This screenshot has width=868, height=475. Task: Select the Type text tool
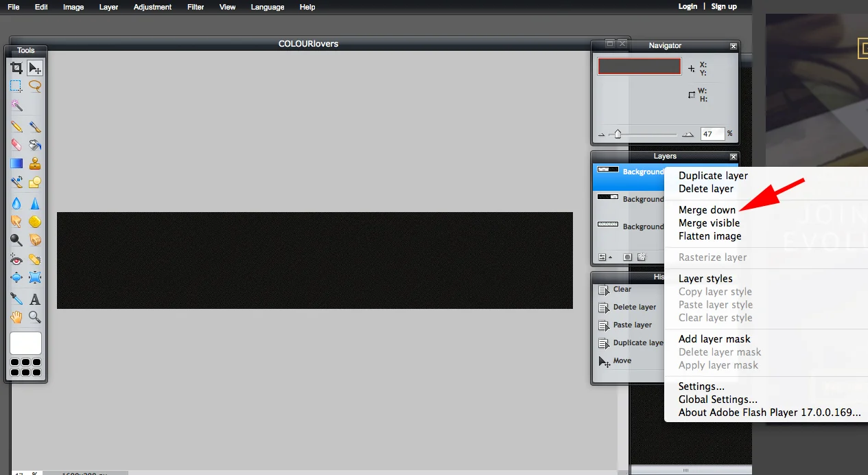[x=35, y=299]
